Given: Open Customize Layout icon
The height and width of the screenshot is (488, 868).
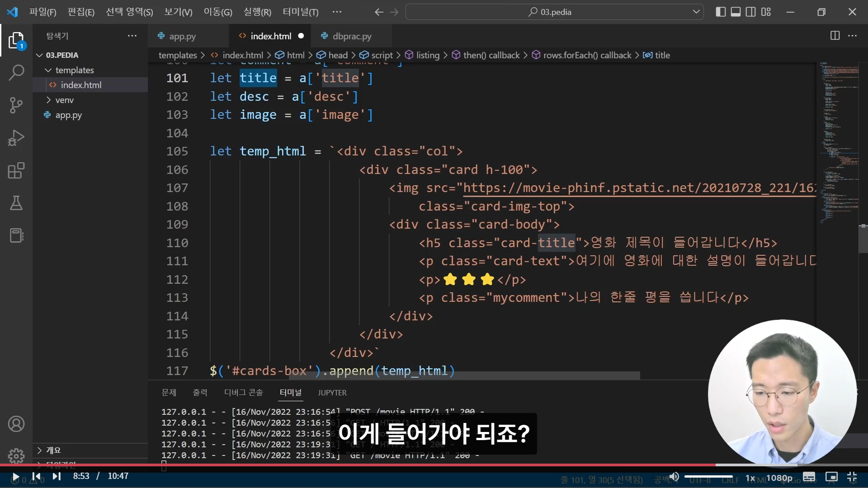Looking at the screenshot, I should click(x=766, y=12).
